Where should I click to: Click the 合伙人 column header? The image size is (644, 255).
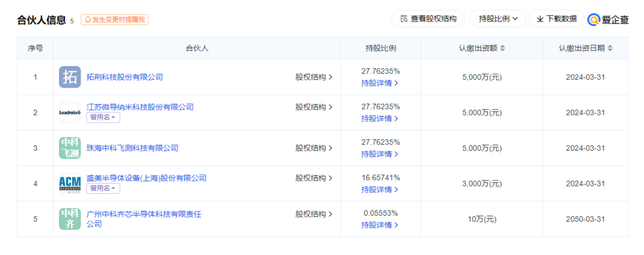pyautogui.click(x=197, y=48)
